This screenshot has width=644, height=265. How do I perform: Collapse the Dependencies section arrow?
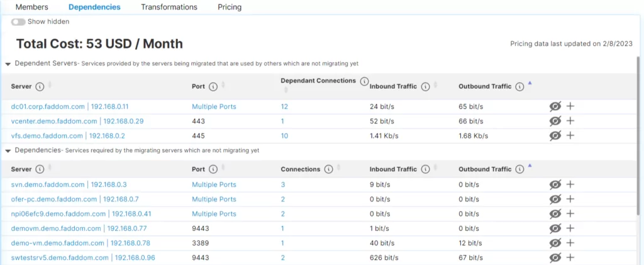[8, 151]
